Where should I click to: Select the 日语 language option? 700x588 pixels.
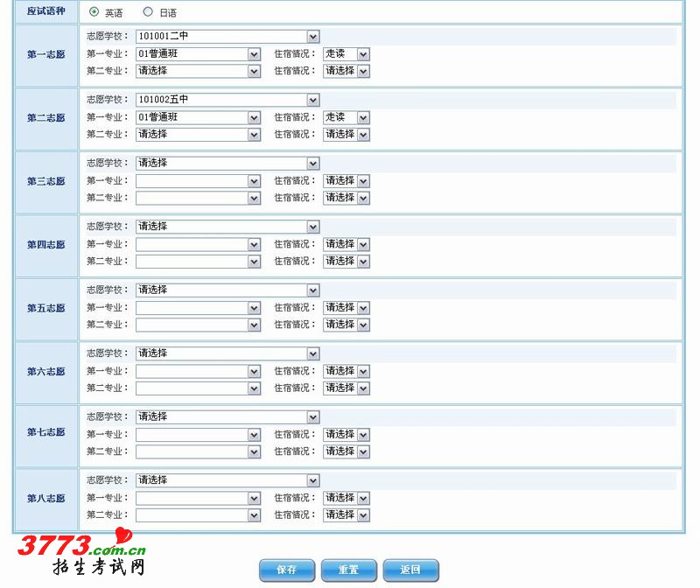[x=148, y=12]
